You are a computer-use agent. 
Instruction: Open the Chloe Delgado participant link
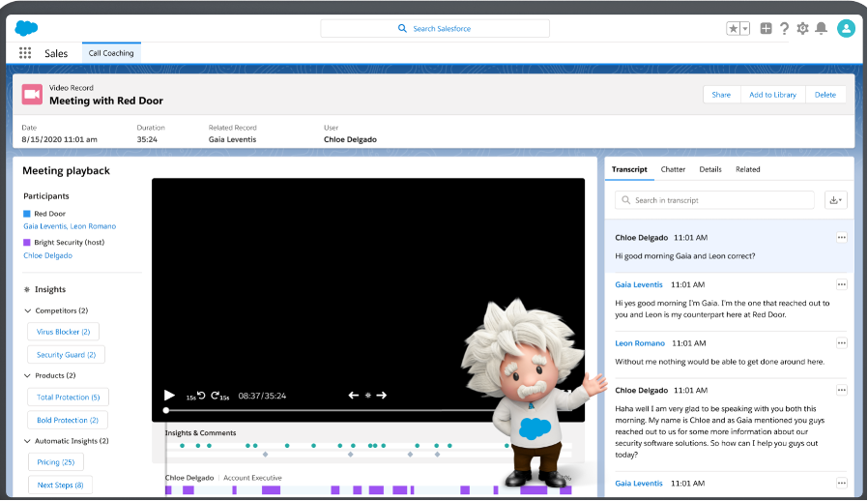pos(47,255)
